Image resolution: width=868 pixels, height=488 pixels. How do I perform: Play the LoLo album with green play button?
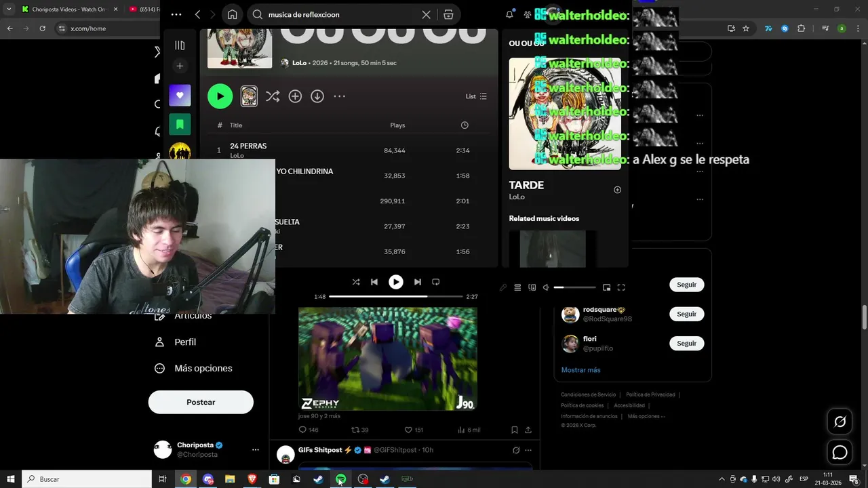220,96
